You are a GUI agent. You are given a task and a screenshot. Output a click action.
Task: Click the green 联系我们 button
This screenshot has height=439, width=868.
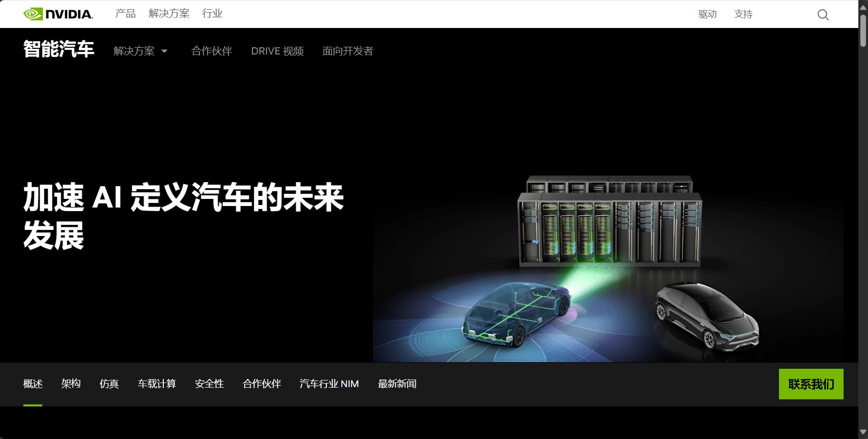click(x=811, y=384)
